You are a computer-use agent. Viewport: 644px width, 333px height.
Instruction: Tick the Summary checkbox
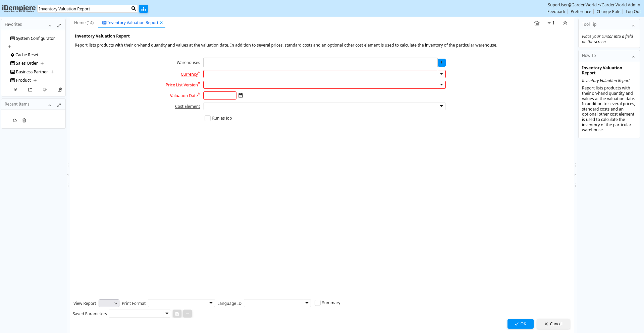point(317,303)
